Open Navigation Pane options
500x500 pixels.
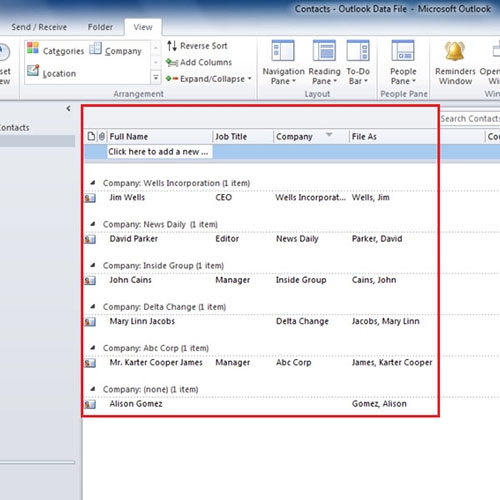tap(283, 63)
